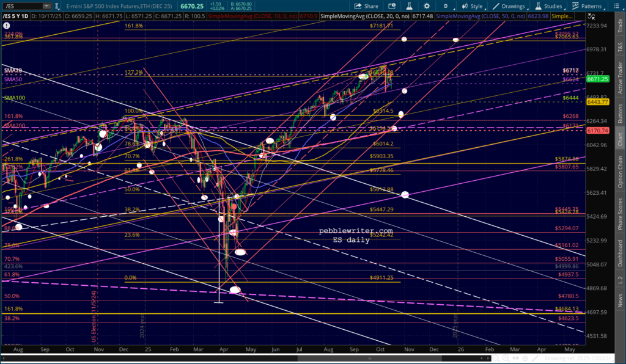Open the chart comments/alerts icon

[392, 6]
